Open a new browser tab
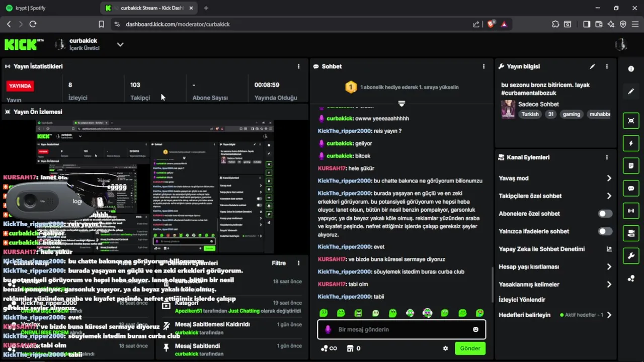 [x=206, y=8]
